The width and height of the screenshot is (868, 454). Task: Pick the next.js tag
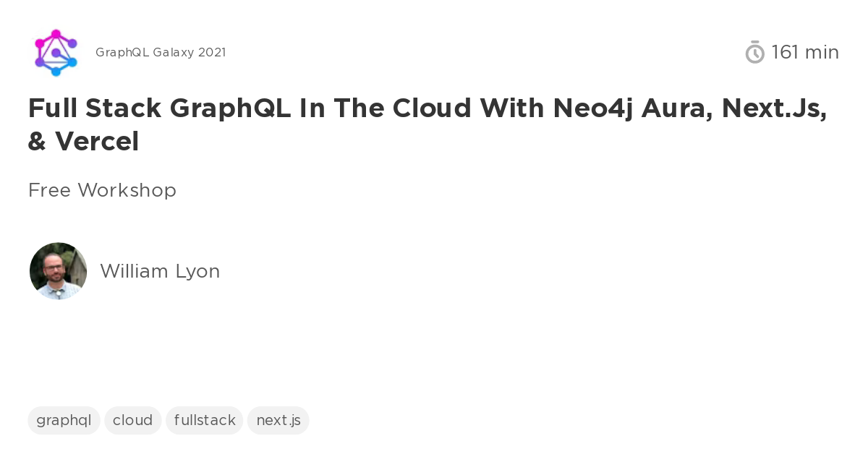[x=278, y=420]
